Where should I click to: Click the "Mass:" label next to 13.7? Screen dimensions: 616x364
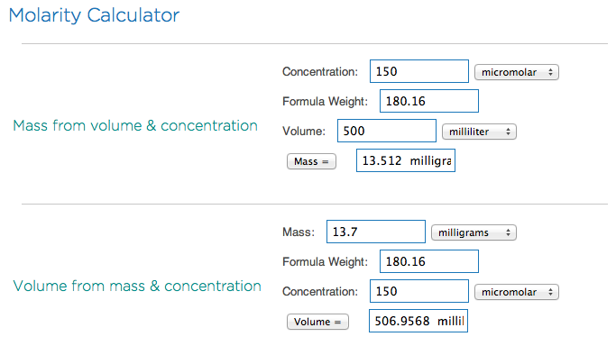coord(299,232)
